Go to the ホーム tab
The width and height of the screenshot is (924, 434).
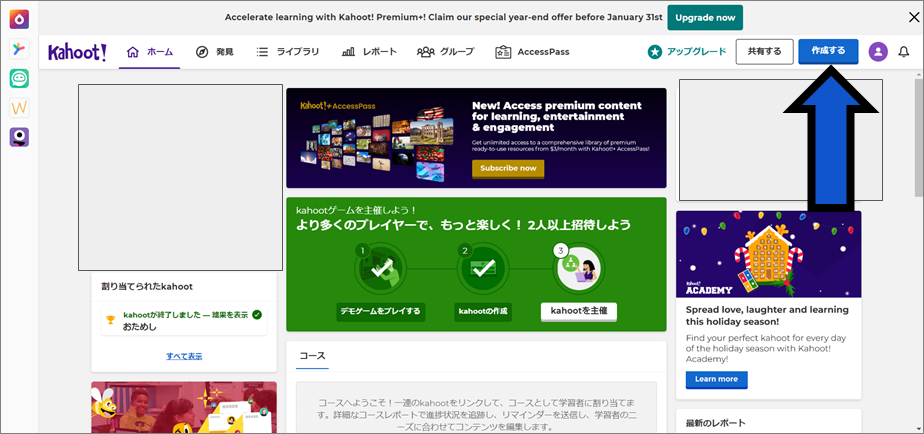(x=150, y=52)
